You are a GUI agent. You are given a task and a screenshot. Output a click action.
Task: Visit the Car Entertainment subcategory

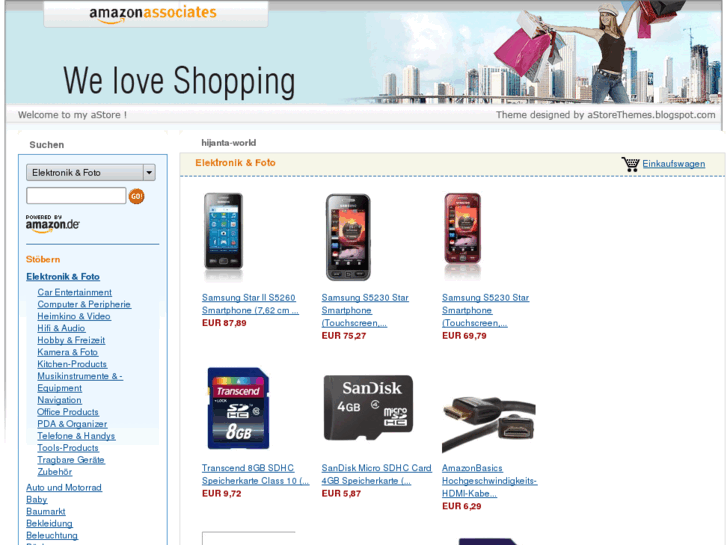click(75, 292)
